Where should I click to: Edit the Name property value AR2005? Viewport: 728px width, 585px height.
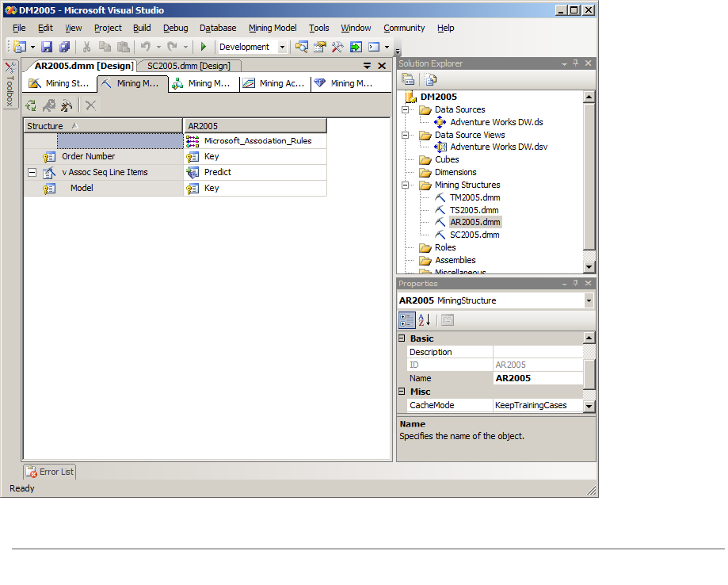[x=538, y=378]
